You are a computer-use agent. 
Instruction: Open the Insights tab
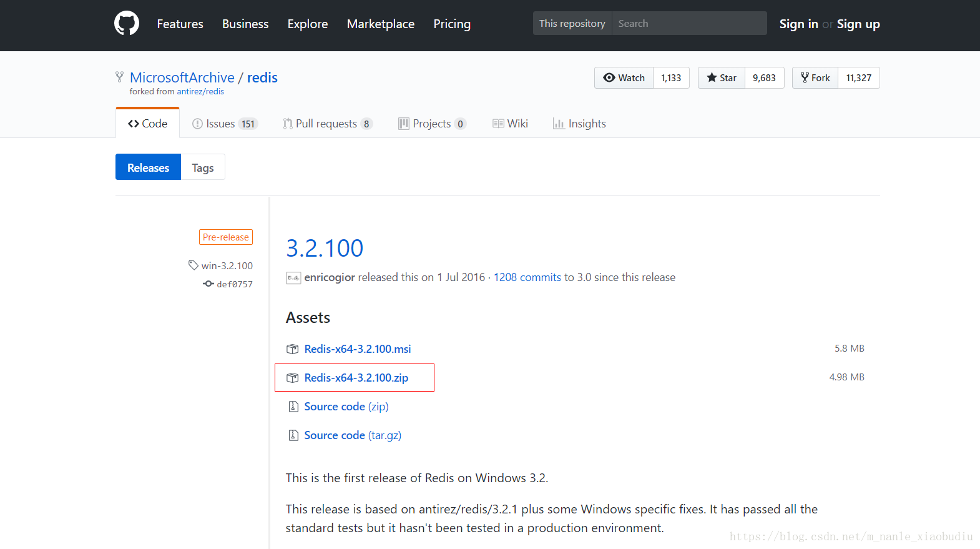pos(579,124)
